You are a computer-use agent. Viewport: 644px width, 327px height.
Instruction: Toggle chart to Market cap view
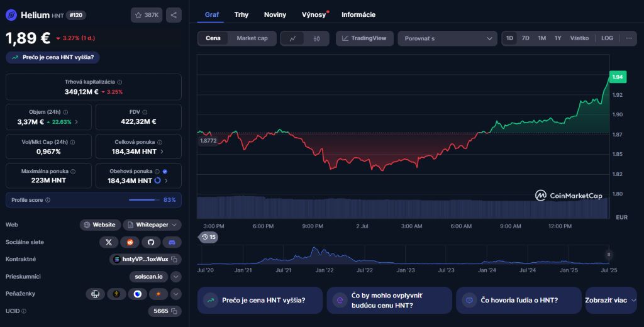[x=252, y=38]
